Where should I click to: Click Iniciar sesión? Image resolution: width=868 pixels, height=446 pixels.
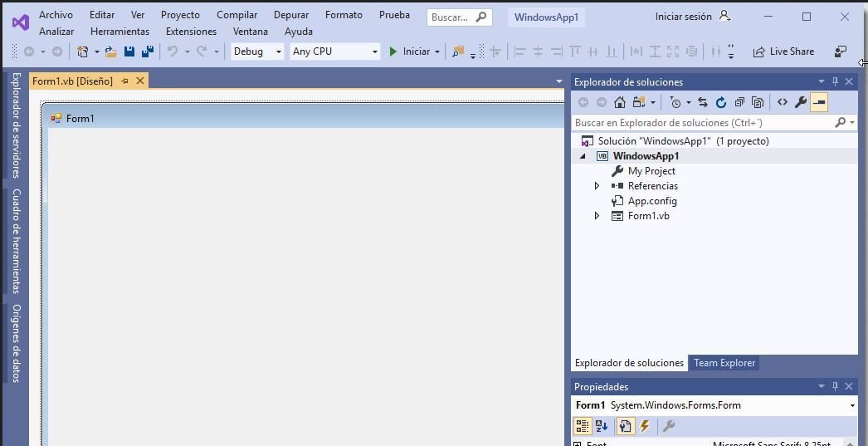click(x=684, y=17)
